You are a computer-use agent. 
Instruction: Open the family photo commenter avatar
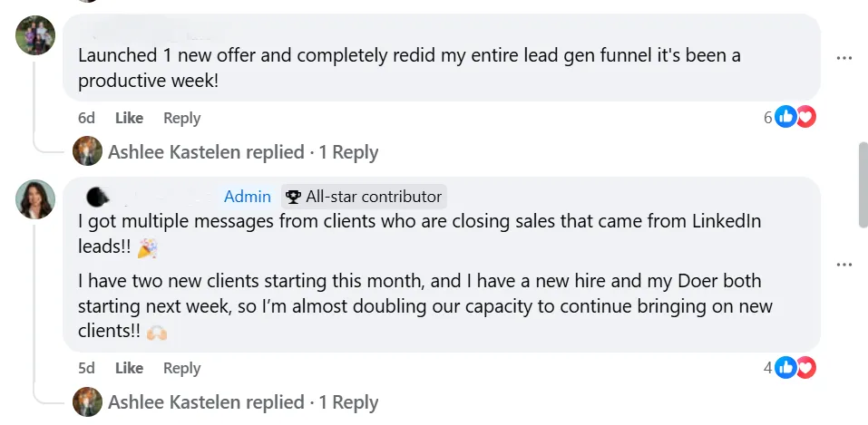(x=35, y=35)
